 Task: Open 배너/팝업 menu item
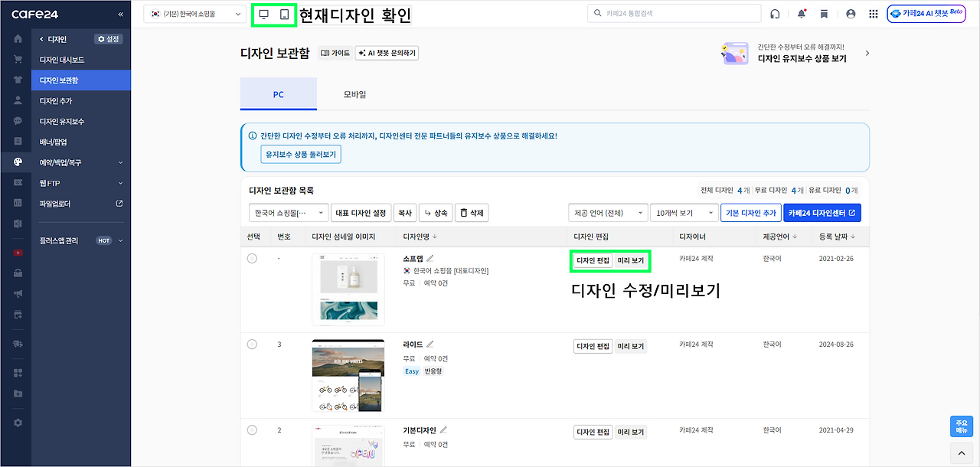pyautogui.click(x=81, y=142)
